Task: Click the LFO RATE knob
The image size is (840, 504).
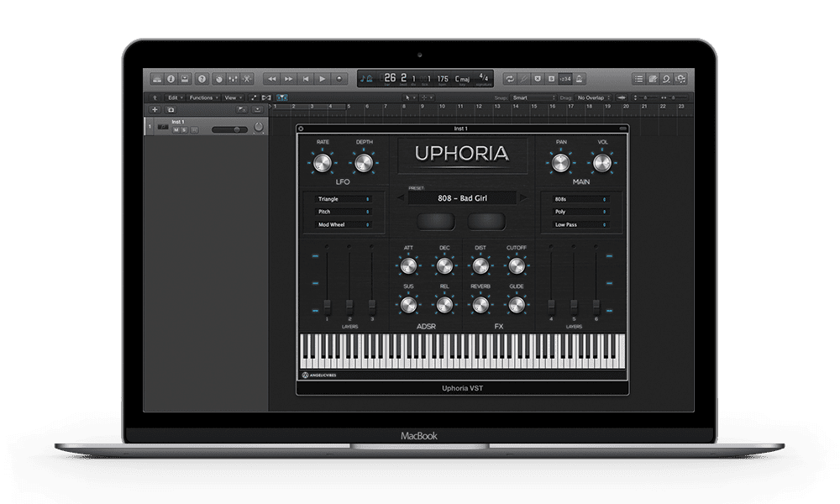Action: [322, 163]
